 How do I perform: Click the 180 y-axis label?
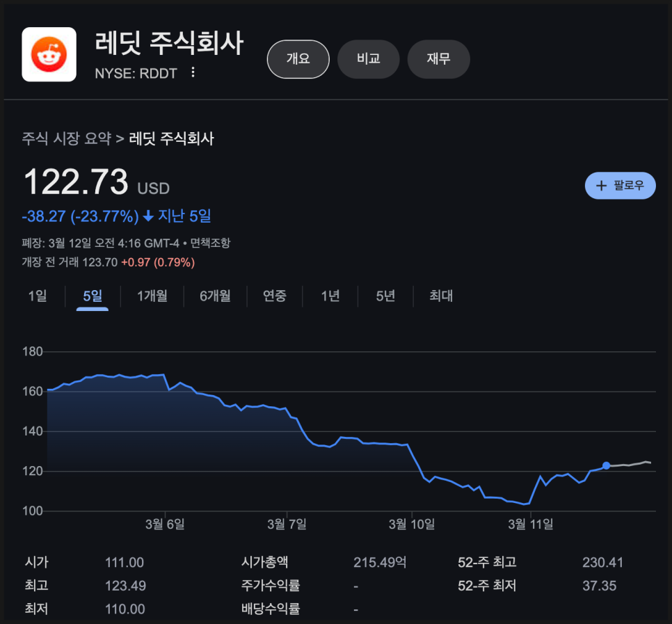pyautogui.click(x=33, y=351)
